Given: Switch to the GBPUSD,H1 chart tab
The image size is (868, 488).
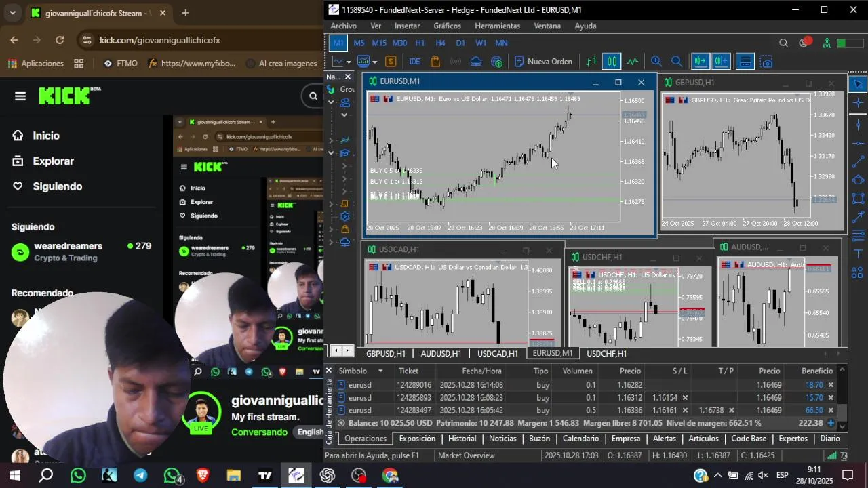Looking at the screenshot, I should pos(386,354).
